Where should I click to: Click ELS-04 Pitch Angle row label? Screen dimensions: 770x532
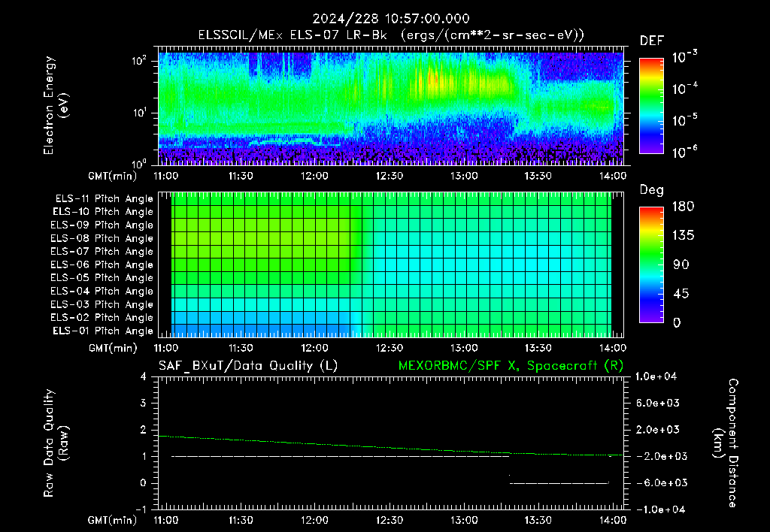(x=102, y=292)
